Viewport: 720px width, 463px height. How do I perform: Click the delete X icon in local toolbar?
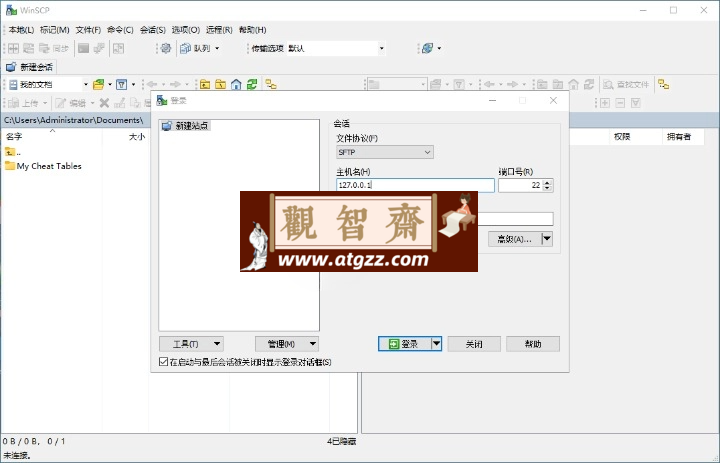coord(105,103)
